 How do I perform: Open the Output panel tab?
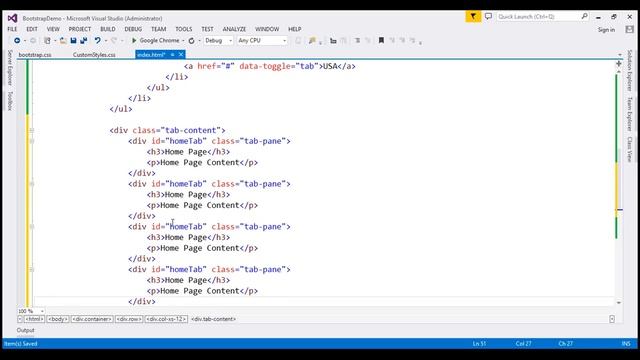coord(25,330)
